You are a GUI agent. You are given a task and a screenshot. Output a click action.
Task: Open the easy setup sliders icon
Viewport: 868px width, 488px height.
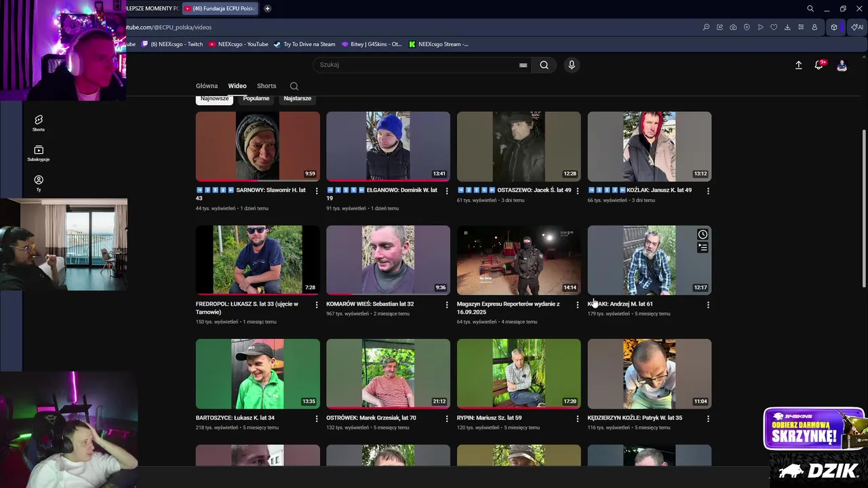click(x=801, y=27)
